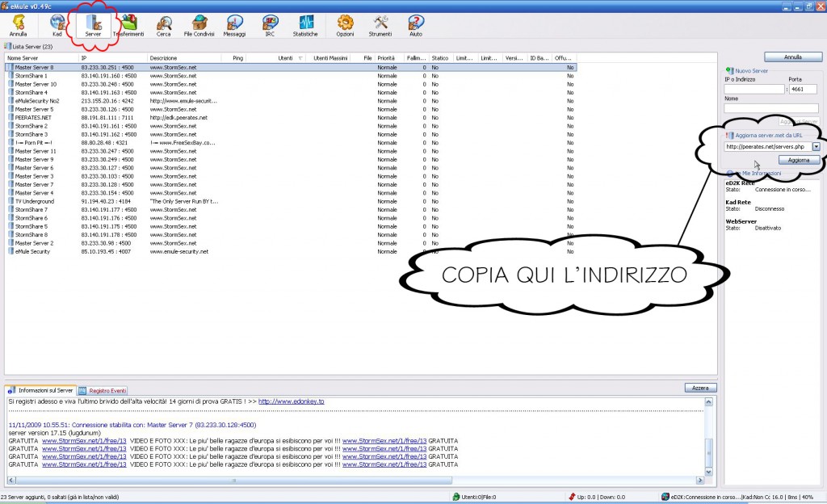Switch to the Registro Eventi tab

coord(103,391)
